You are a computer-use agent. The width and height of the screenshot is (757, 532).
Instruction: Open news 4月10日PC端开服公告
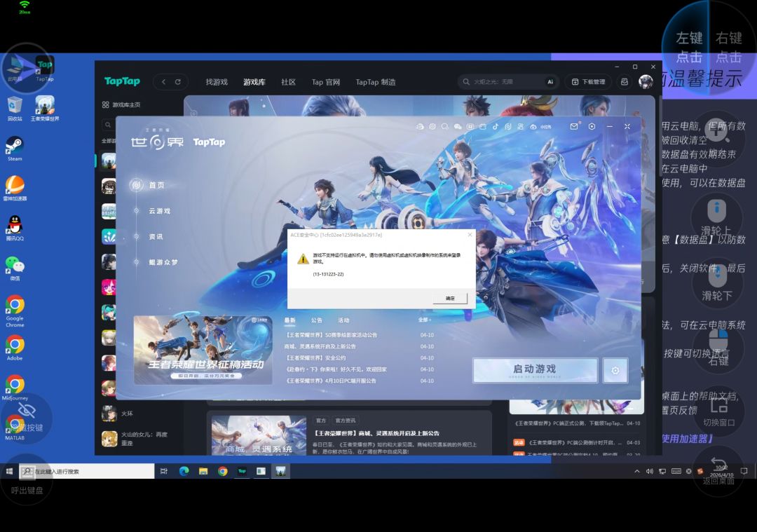click(331, 381)
